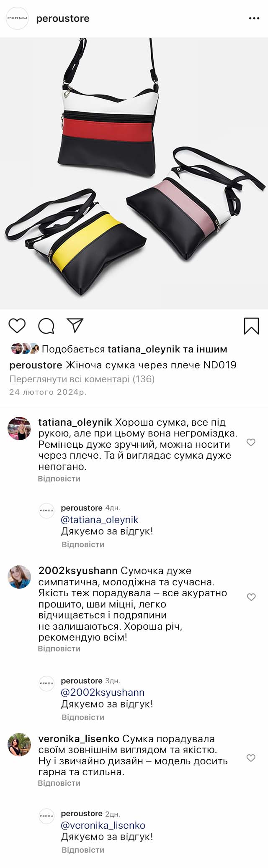268x868 pixels.
Task: Save the post with bookmark icon
Action: pos(251,326)
